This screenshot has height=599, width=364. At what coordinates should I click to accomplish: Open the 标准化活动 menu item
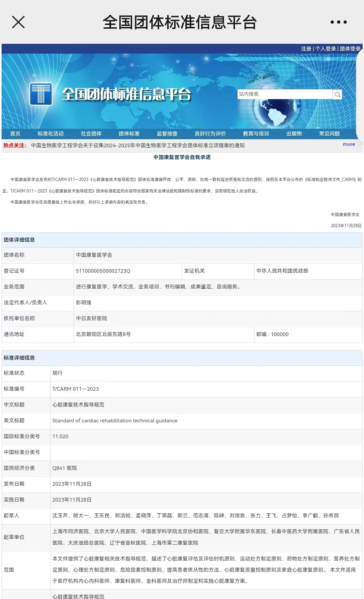click(51, 134)
